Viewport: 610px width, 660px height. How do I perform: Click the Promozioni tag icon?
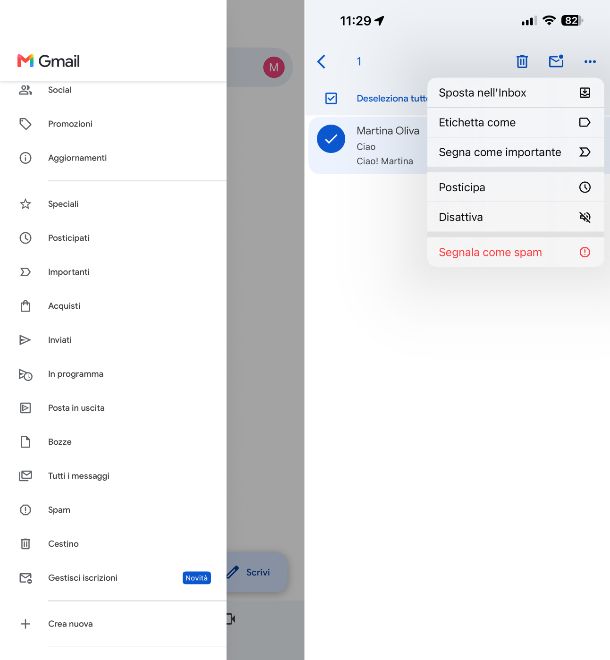(x=25, y=124)
